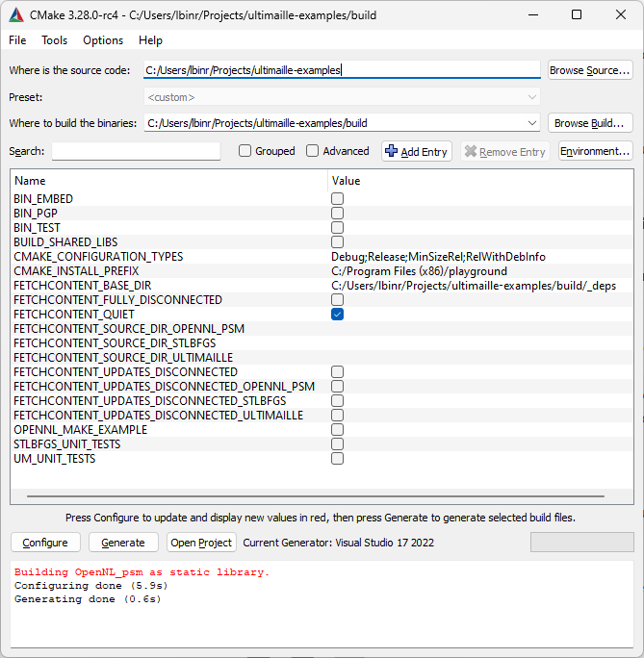Toggle the STLBFGS_UNIT_TESTS checkbox
644x658 pixels.
337,444
